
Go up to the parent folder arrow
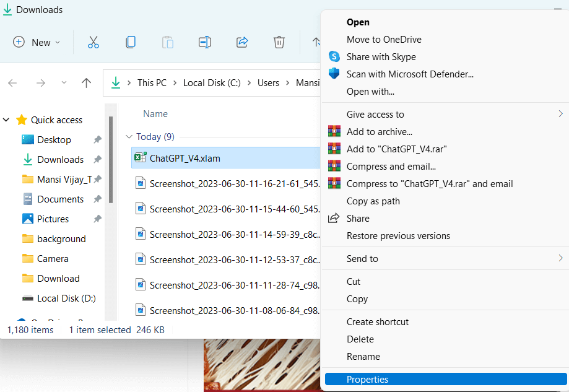pos(86,82)
